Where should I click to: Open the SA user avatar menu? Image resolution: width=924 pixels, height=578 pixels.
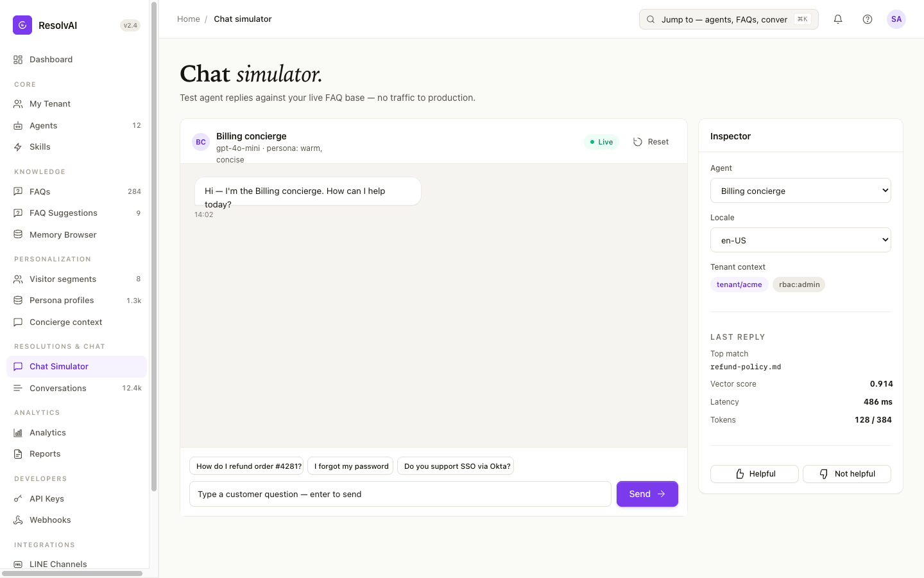[x=896, y=19]
